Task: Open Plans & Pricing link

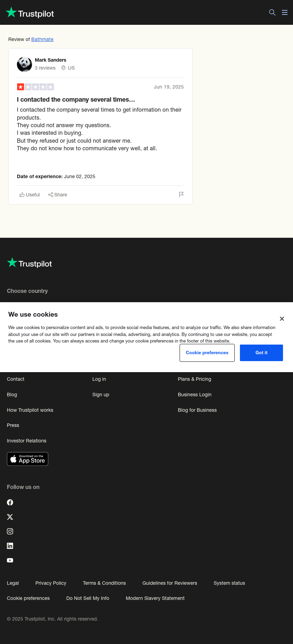Action: [x=194, y=379]
